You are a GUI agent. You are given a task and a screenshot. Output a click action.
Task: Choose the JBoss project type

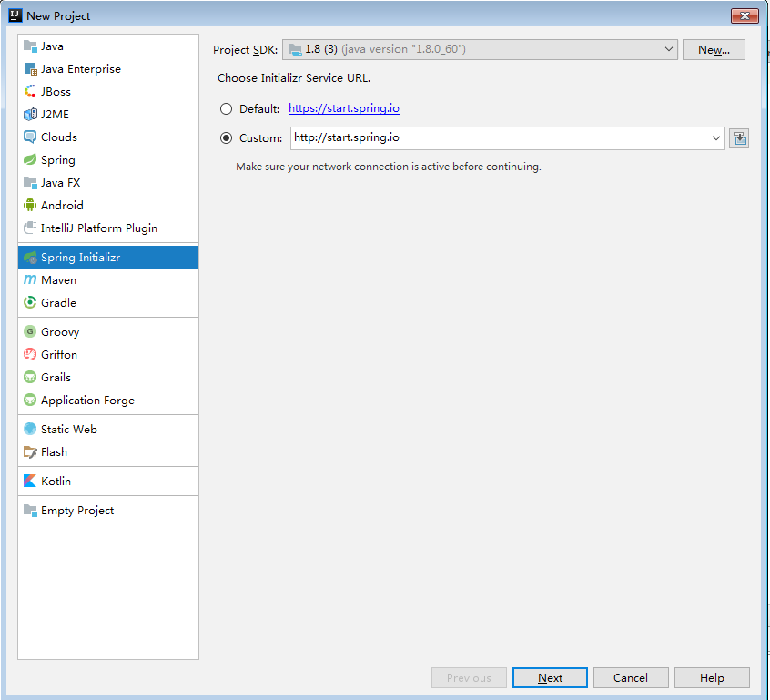[x=108, y=91]
